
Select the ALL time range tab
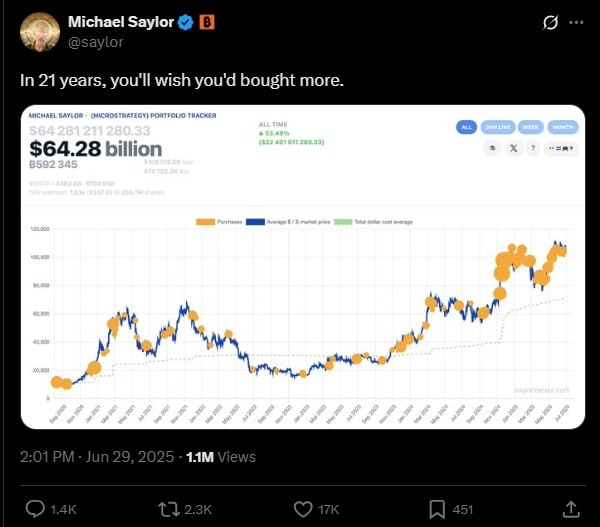tap(466, 127)
